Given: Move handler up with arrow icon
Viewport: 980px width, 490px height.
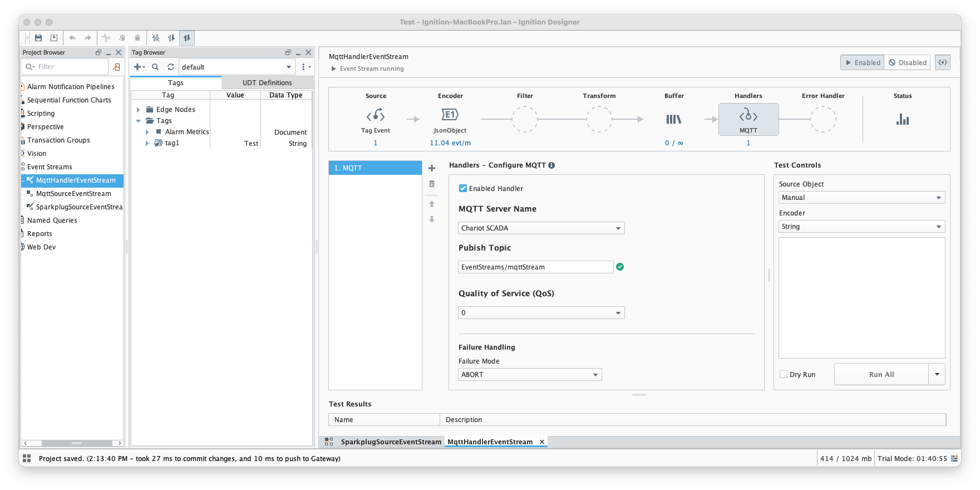Looking at the screenshot, I should point(432,204).
